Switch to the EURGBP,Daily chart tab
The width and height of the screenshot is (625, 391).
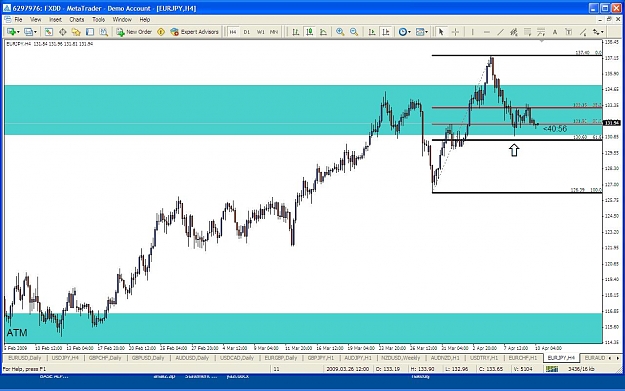point(281,358)
